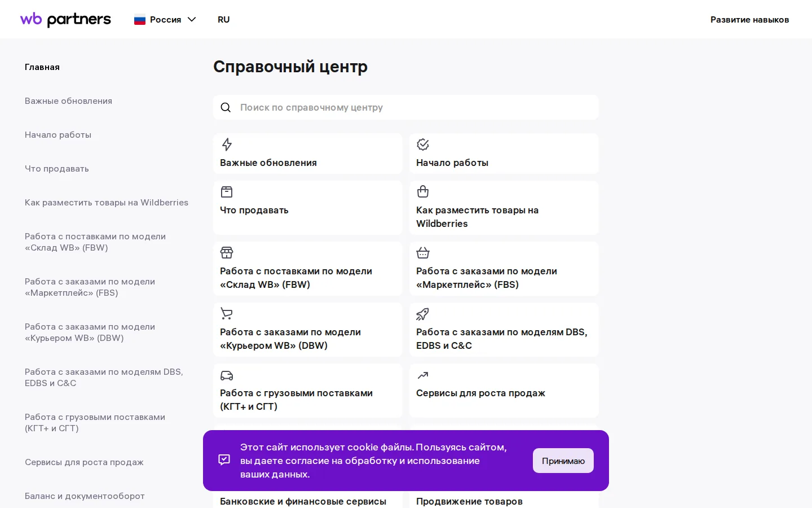Switch language via RU selector
Screen dimensions: 812x508
point(224,20)
